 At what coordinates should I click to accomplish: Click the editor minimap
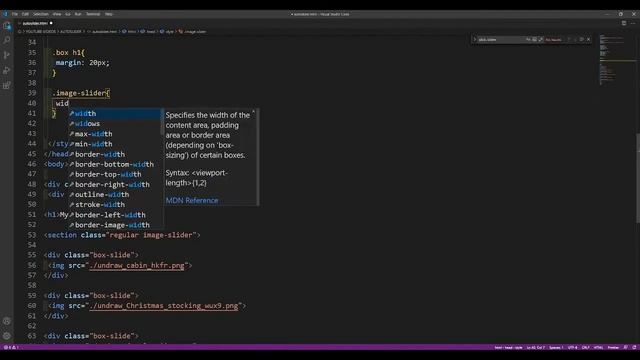click(x=617, y=60)
